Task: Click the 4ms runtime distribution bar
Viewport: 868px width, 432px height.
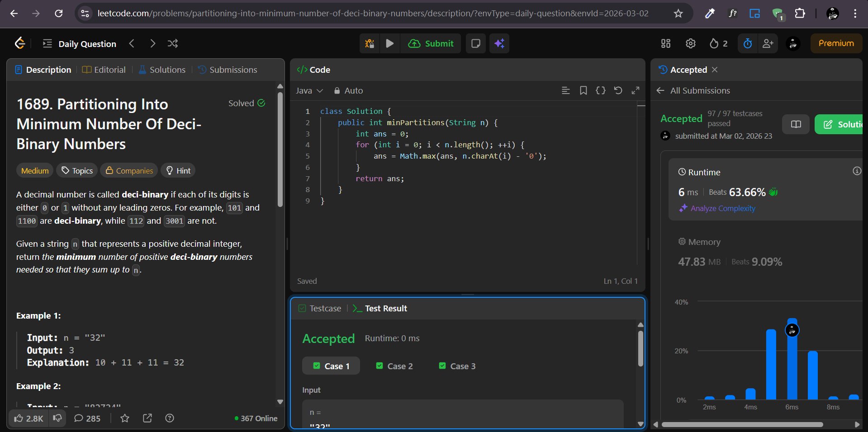Action: pos(750,394)
